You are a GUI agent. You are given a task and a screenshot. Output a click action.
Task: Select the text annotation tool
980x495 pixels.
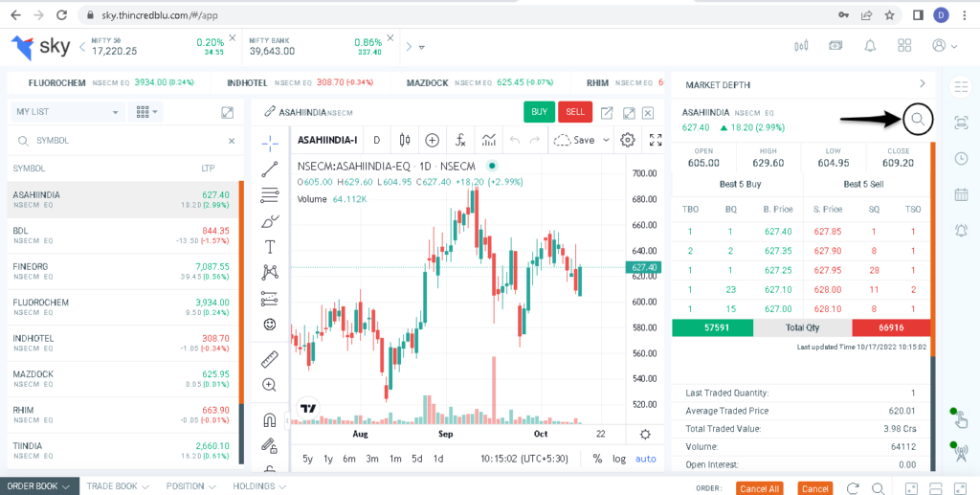coord(270,247)
